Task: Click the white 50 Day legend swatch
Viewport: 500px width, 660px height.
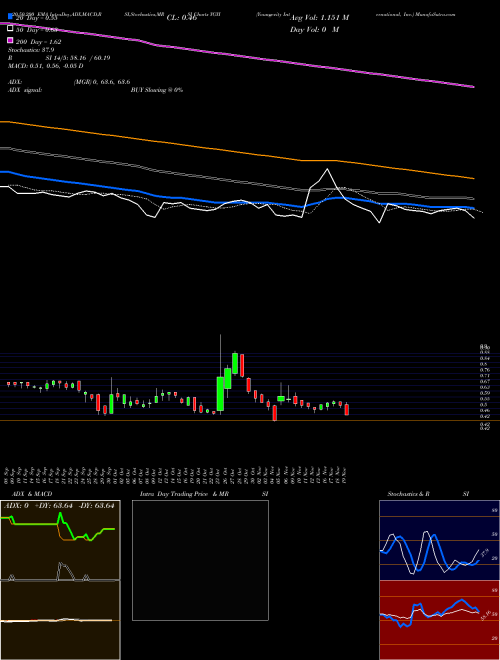Action: point(10,28)
